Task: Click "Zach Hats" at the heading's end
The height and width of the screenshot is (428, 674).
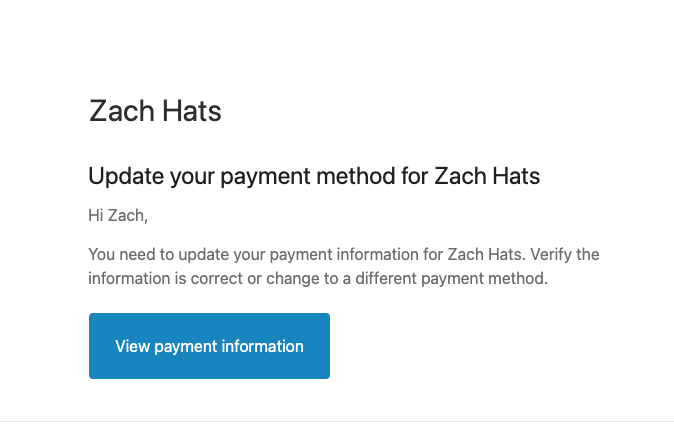Action: [487, 177]
